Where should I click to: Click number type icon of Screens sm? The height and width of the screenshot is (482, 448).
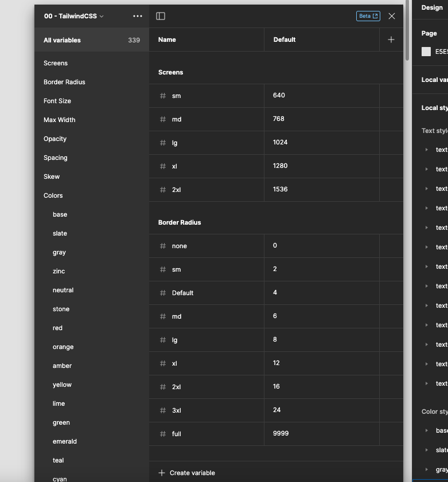click(x=163, y=96)
